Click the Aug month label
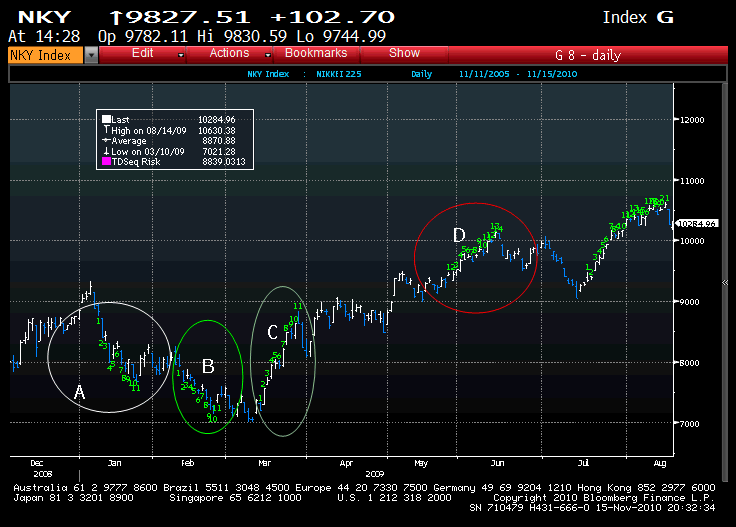736x527 pixels. point(659,463)
